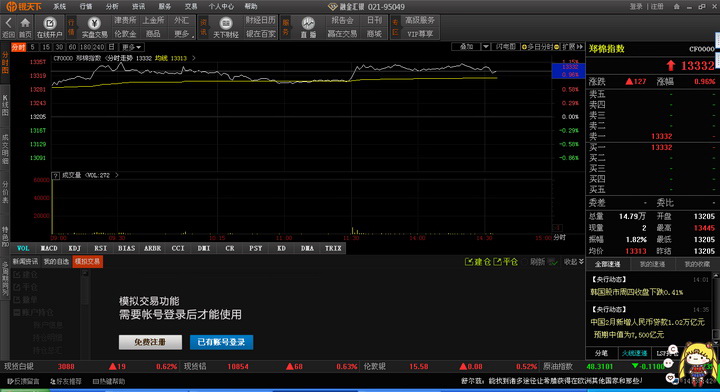
Task: Click the 免费注册 button
Action: point(150,342)
